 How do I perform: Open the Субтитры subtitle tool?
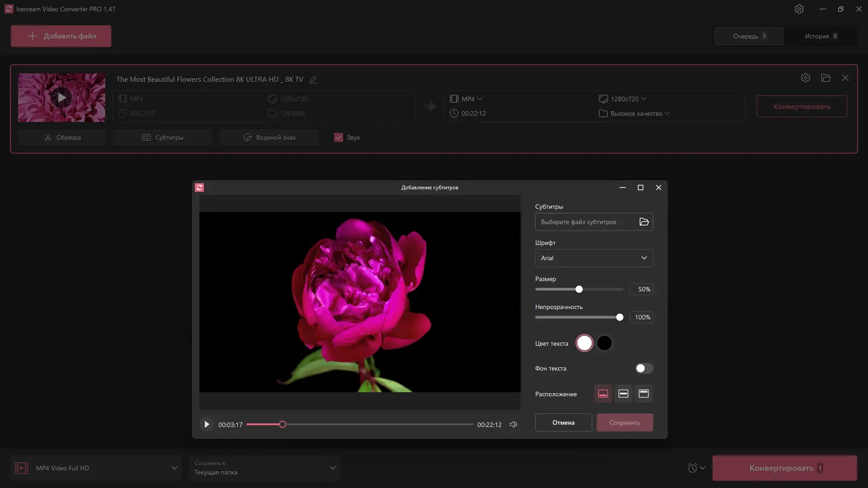[162, 137]
